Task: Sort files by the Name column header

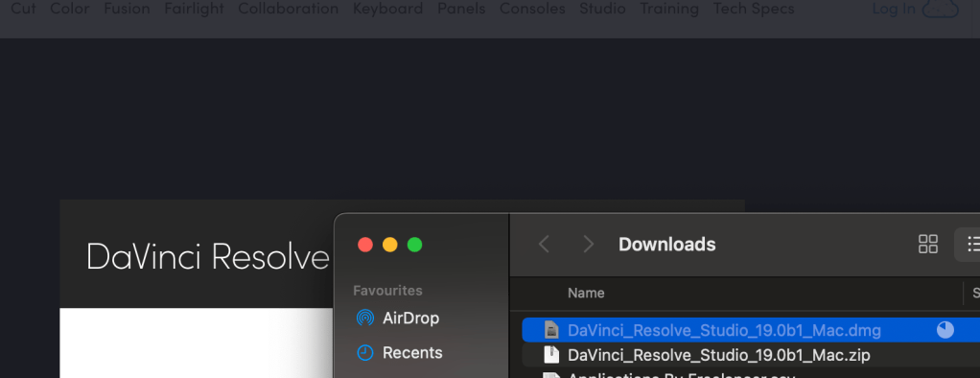Action: 586,293
